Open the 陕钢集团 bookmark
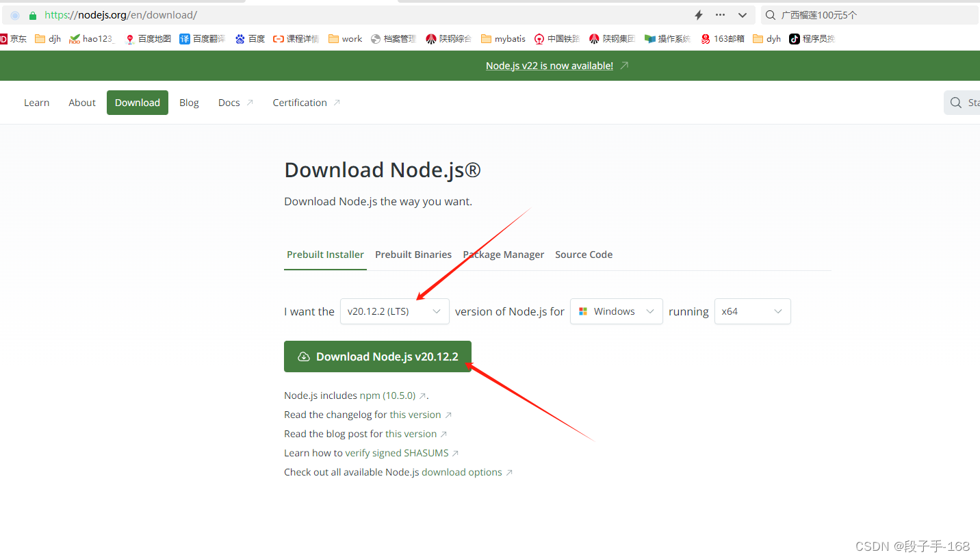This screenshot has width=980, height=559. pos(612,39)
